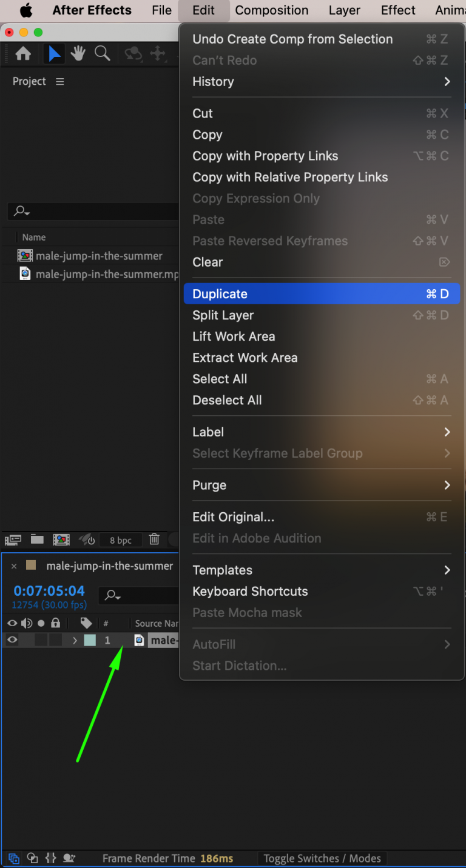Screen dimensions: 466x868
Task: Click the trash icon to delete project items
Action: tap(154, 539)
